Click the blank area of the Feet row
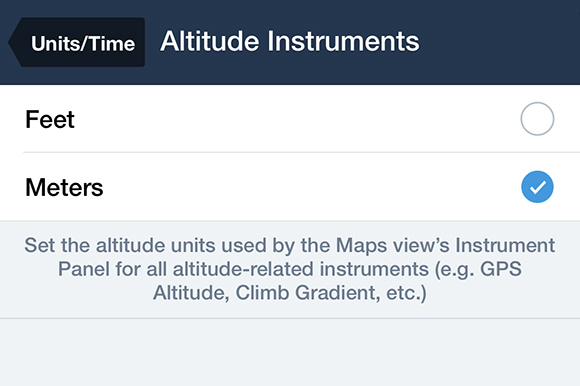Viewport: 580px width, 386px height. point(296,119)
